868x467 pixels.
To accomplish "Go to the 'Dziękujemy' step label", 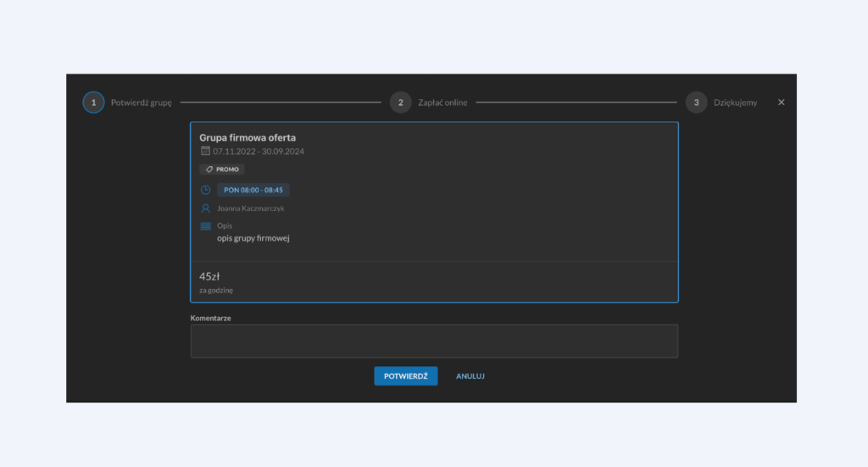I will 735,103.
